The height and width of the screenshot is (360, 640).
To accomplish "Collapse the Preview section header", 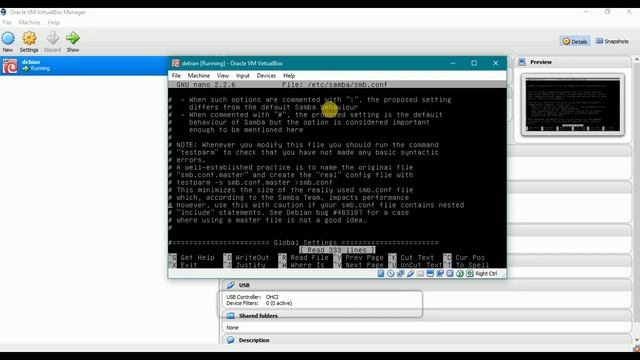I will pyautogui.click(x=572, y=62).
